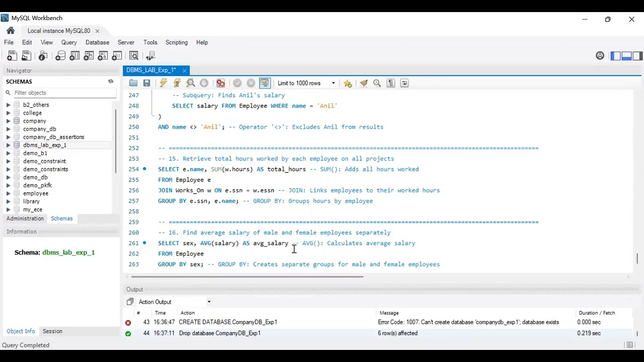Close the Local instance MySQL80 tab

point(97,31)
